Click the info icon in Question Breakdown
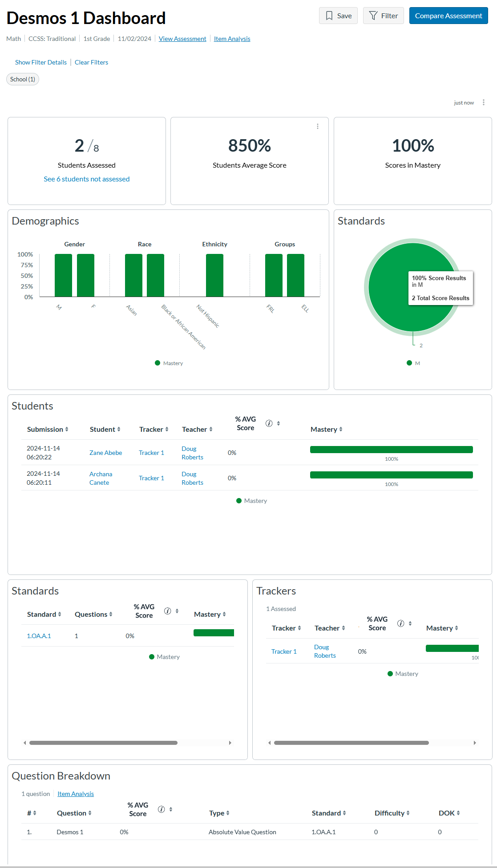The width and height of the screenshot is (497, 868). 162,807
